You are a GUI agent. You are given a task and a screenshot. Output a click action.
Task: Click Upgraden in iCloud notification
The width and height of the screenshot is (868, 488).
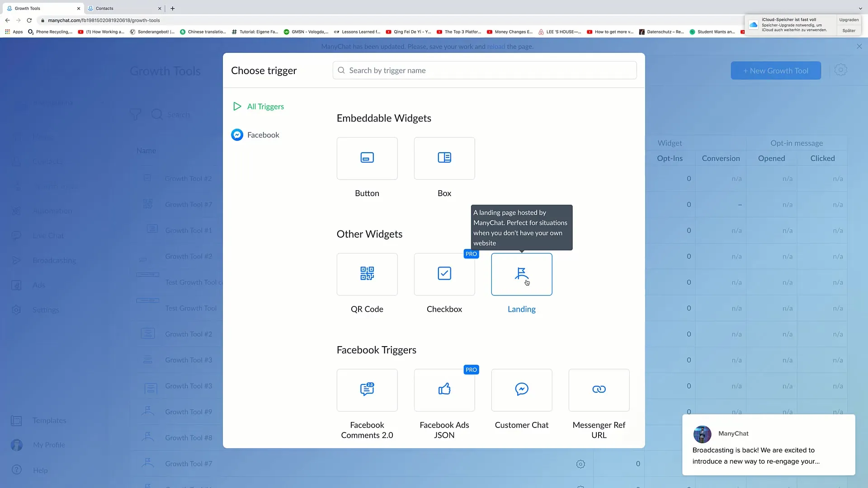pyautogui.click(x=849, y=20)
